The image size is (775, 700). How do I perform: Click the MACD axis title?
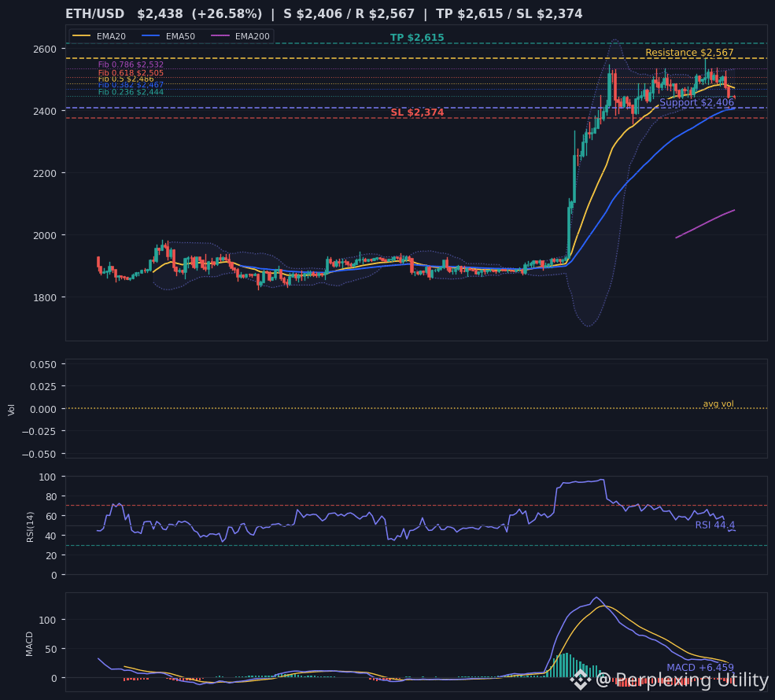tap(29, 643)
